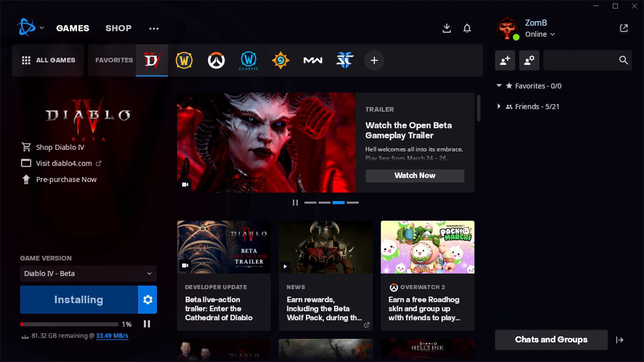Click Pre-purchase Now link
Viewport: 644px width, 362px height.
pyautogui.click(x=66, y=179)
